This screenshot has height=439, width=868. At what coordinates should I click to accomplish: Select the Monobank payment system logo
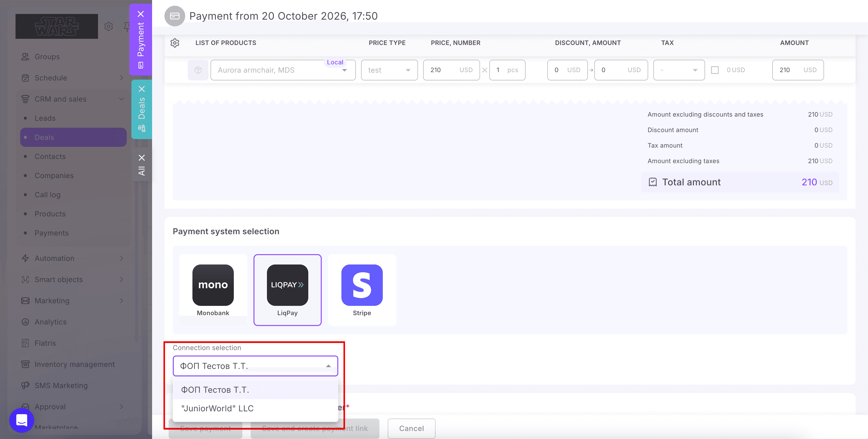[x=213, y=285]
